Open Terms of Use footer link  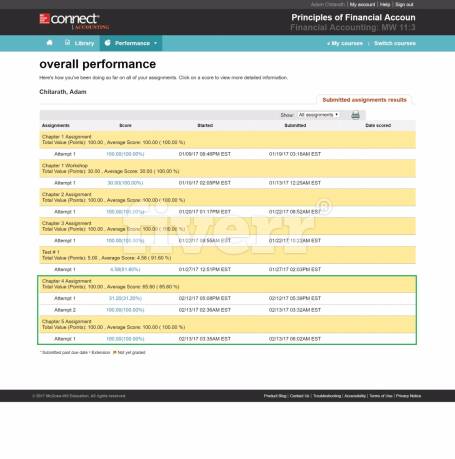(381, 396)
